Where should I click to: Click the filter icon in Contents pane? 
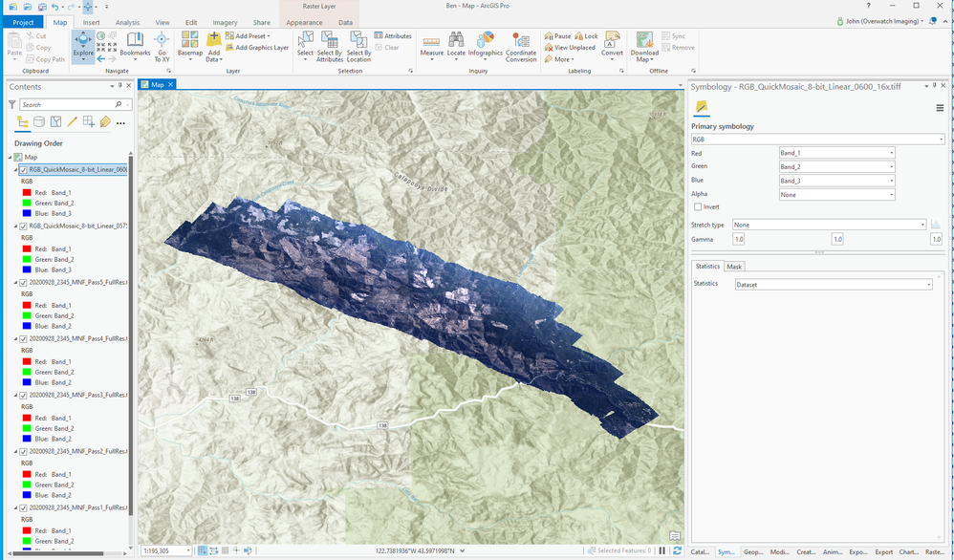tap(11, 104)
